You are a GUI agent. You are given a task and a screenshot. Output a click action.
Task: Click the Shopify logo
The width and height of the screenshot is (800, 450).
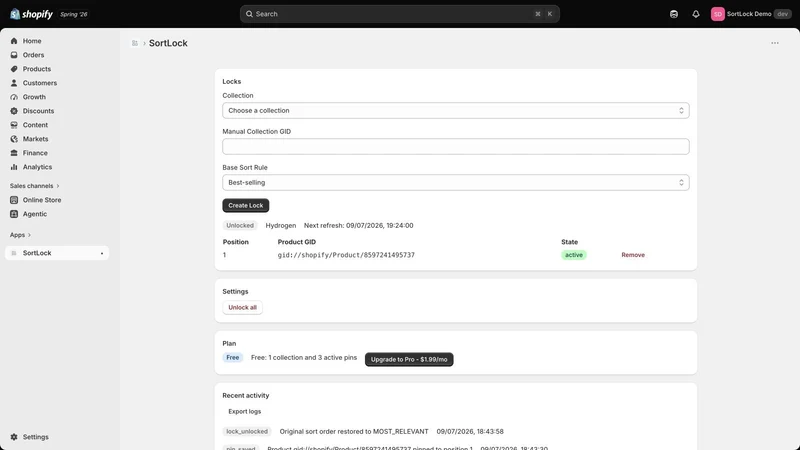[31, 14]
